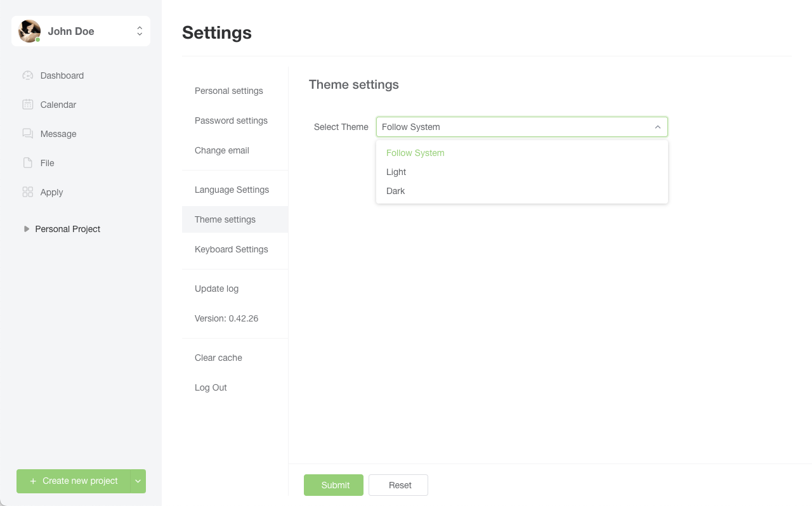This screenshot has width=812, height=506.
Task: Click the File document icon
Action: [27, 163]
